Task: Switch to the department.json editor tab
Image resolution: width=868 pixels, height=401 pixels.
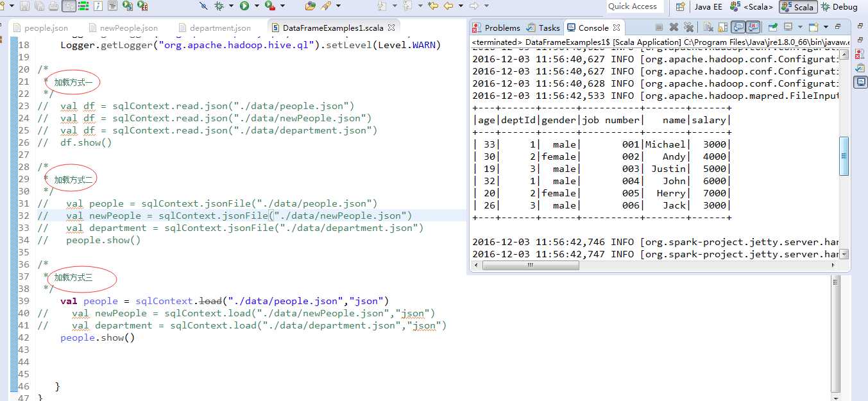Action: (x=215, y=28)
